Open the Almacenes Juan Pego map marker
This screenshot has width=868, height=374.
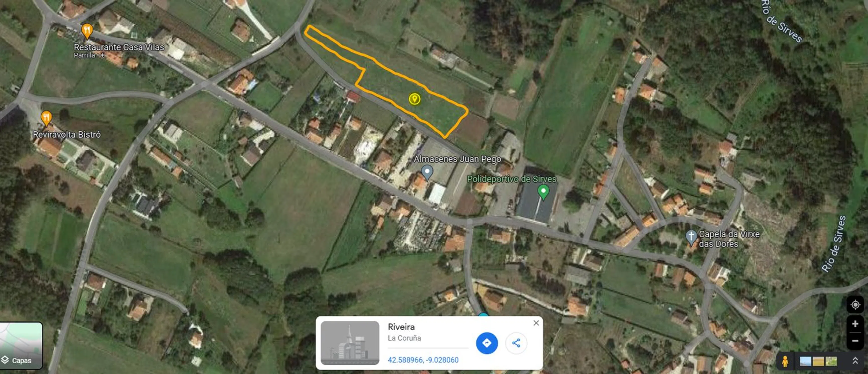(x=427, y=173)
